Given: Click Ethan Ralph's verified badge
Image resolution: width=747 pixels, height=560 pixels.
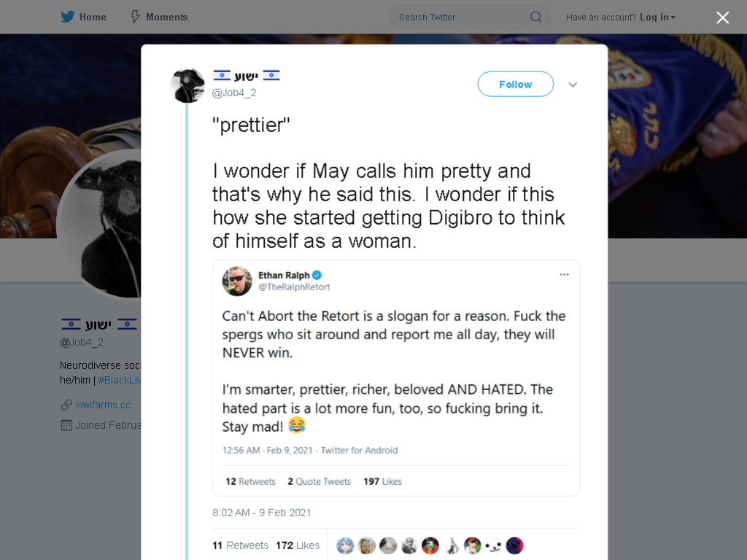Looking at the screenshot, I should [317, 275].
